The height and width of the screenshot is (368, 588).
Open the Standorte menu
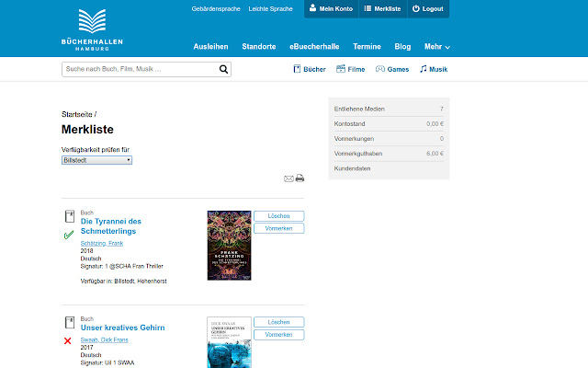pyautogui.click(x=259, y=47)
